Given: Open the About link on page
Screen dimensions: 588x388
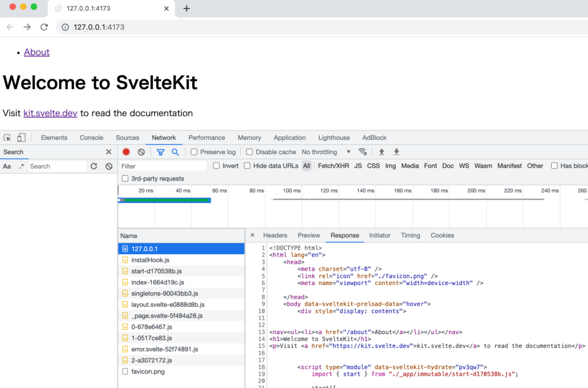Looking at the screenshot, I should pyautogui.click(x=37, y=52).
